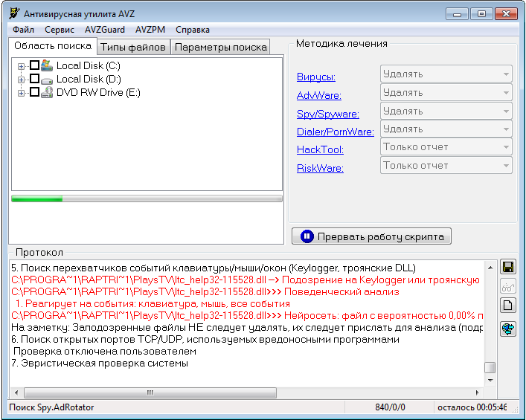Follow the Dialer/PornWare link

click(336, 132)
